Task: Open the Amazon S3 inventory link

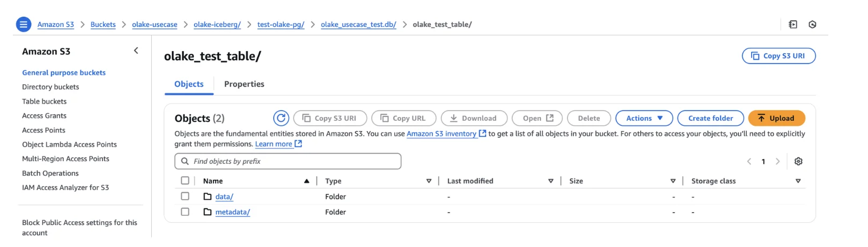Action: (441, 134)
